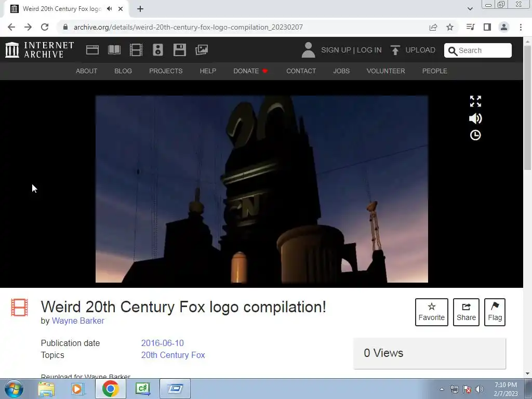The width and height of the screenshot is (532, 399).
Task: Open media control icon in Chrome toolbar
Action: [470, 27]
